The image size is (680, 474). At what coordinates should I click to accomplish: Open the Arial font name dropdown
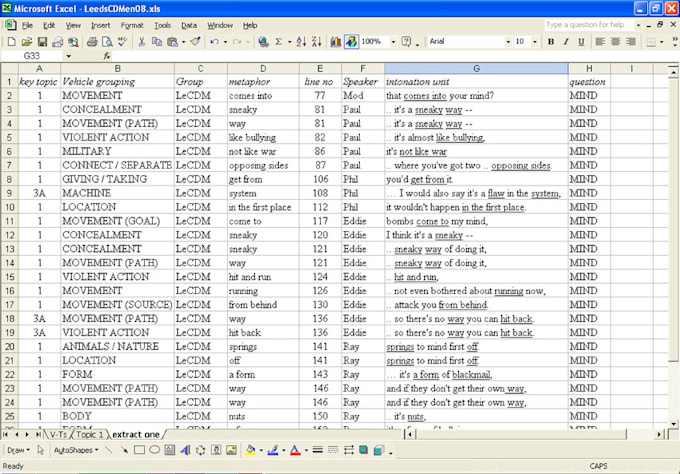point(508,42)
